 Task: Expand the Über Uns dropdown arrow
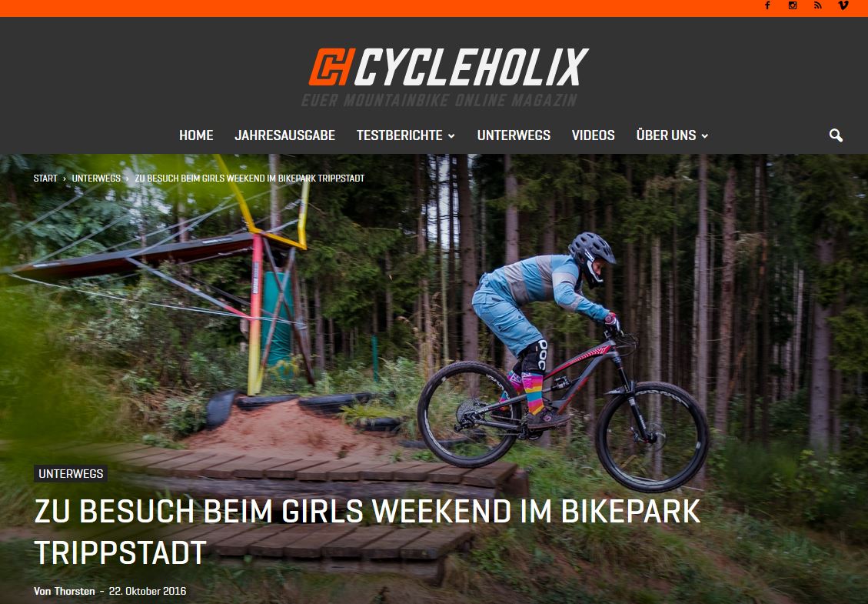(705, 135)
